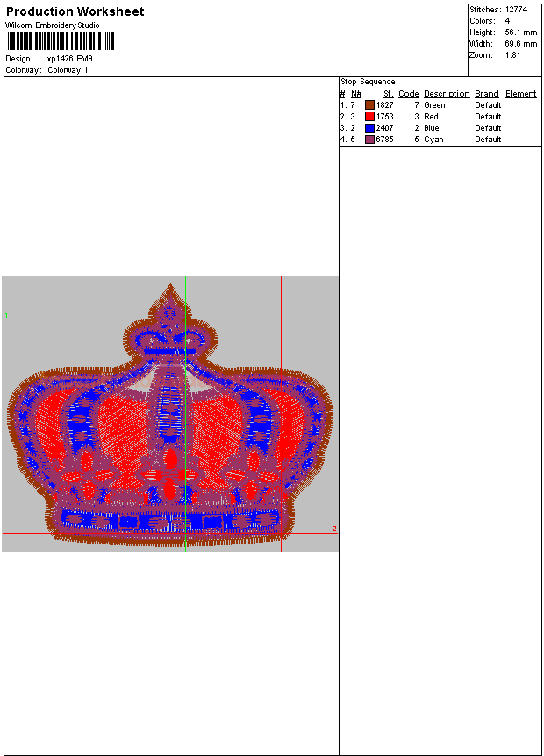This screenshot has width=544, height=756.
Task: Click the Blue thread color swatch
Action: pos(369,128)
